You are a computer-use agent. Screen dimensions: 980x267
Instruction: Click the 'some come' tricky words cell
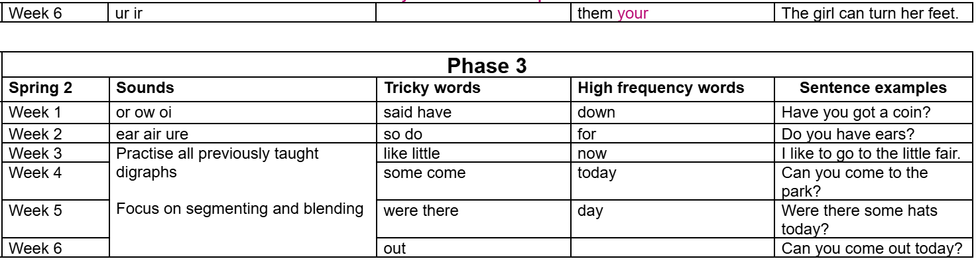point(424,173)
